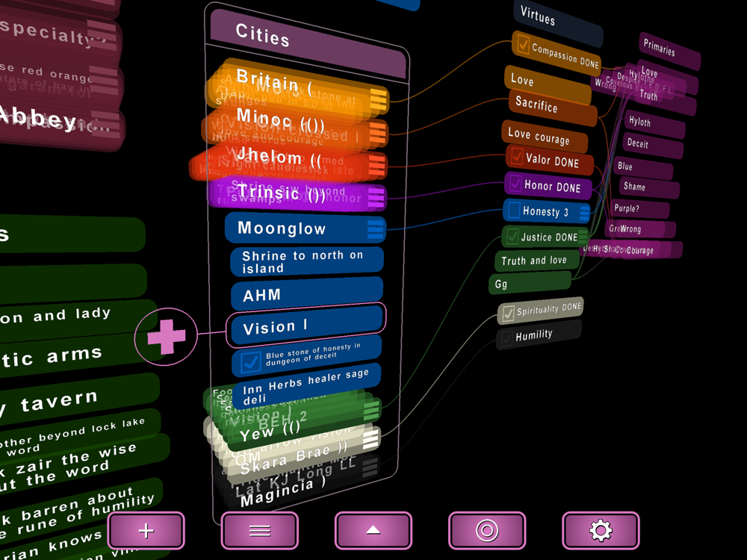
Task: Click the circle target button in bottom toolbar
Action: [x=487, y=530]
